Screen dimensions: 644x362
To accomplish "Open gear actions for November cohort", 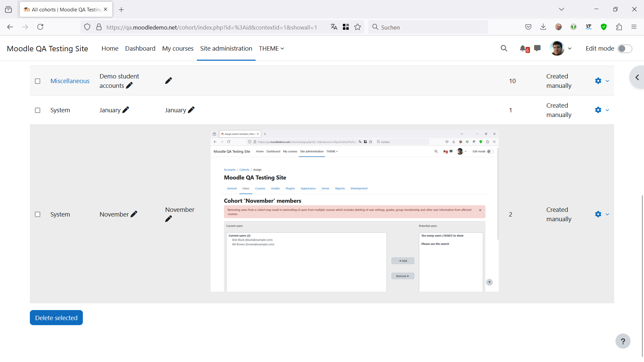I will (598, 214).
